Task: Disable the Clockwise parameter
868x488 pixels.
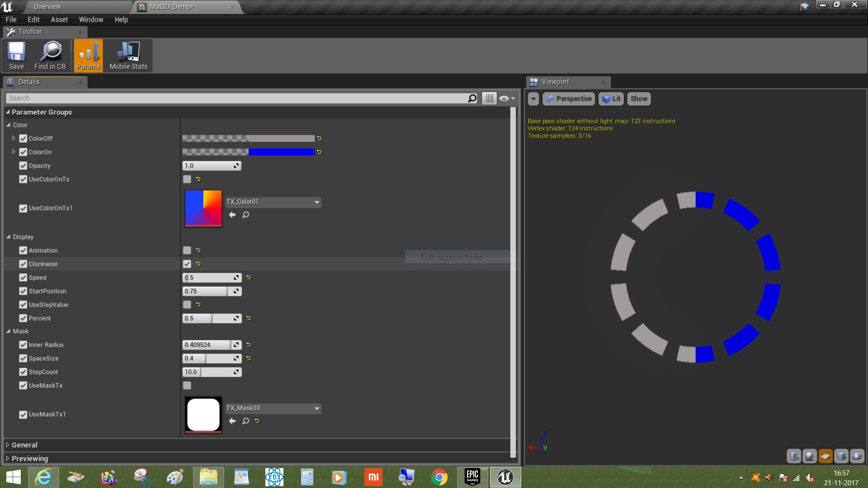Action: pos(187,264)
